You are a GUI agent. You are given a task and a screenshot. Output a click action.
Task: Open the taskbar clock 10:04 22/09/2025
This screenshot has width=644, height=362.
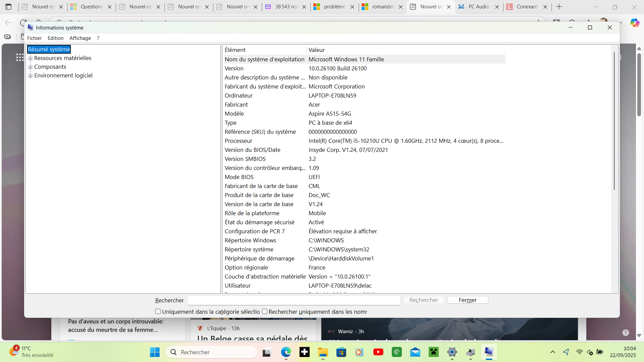(x=623, y=352)
